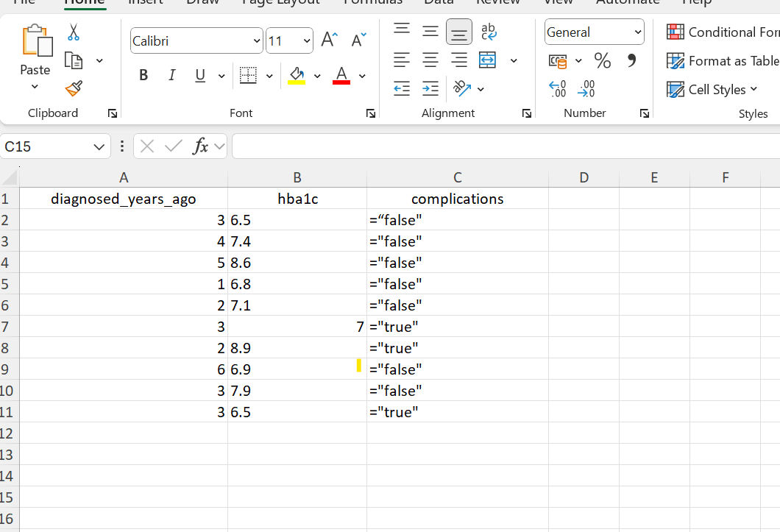Open General number format dropdown
Screen dimensions: 780x532
click(638, 32)
